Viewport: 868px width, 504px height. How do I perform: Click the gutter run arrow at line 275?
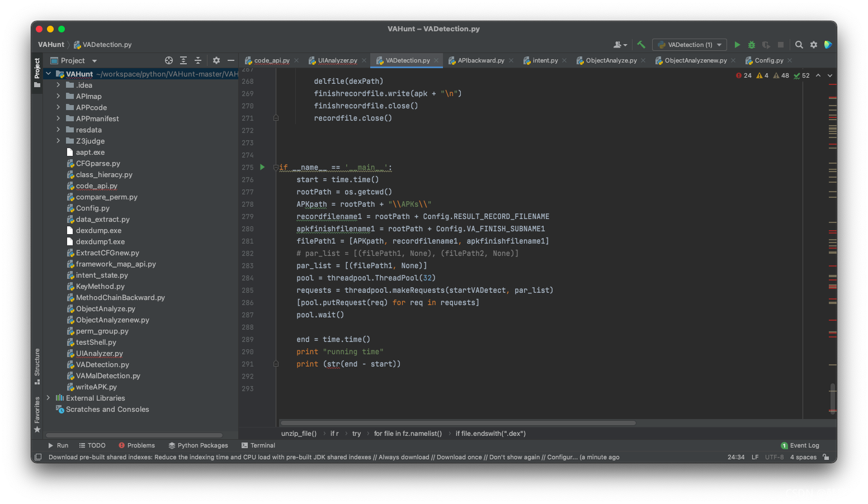[261, 167]
